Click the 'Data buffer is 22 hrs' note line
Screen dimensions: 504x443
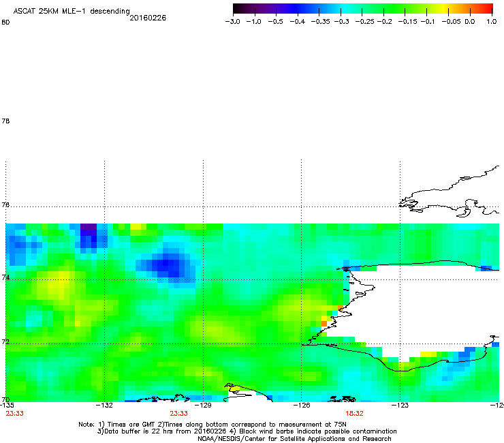(247, 431)
